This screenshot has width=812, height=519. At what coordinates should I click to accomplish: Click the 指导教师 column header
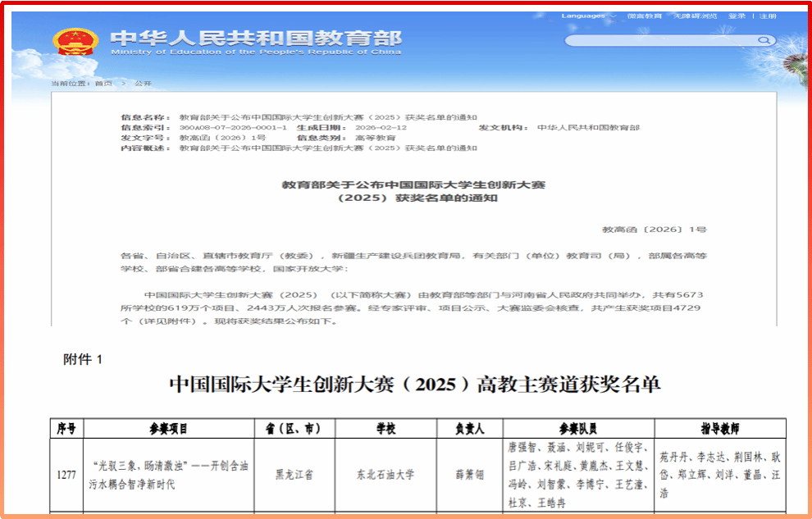(719, 428)
